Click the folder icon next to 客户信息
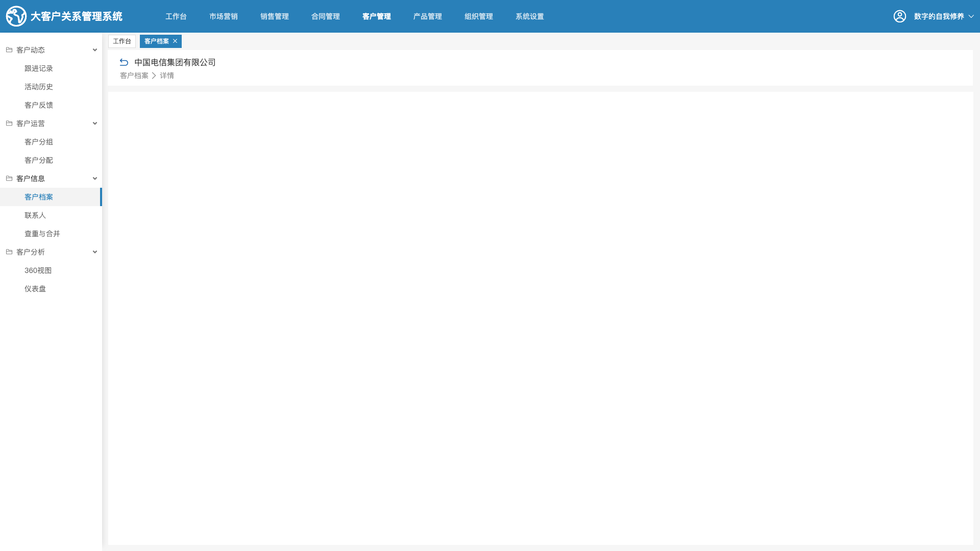 click(9, 179)
